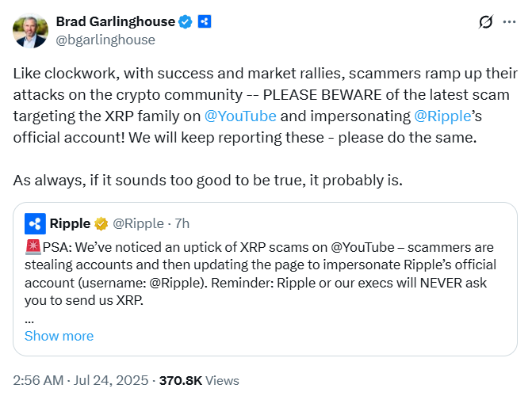Open the quoted Ripple PSA post body

262,273
